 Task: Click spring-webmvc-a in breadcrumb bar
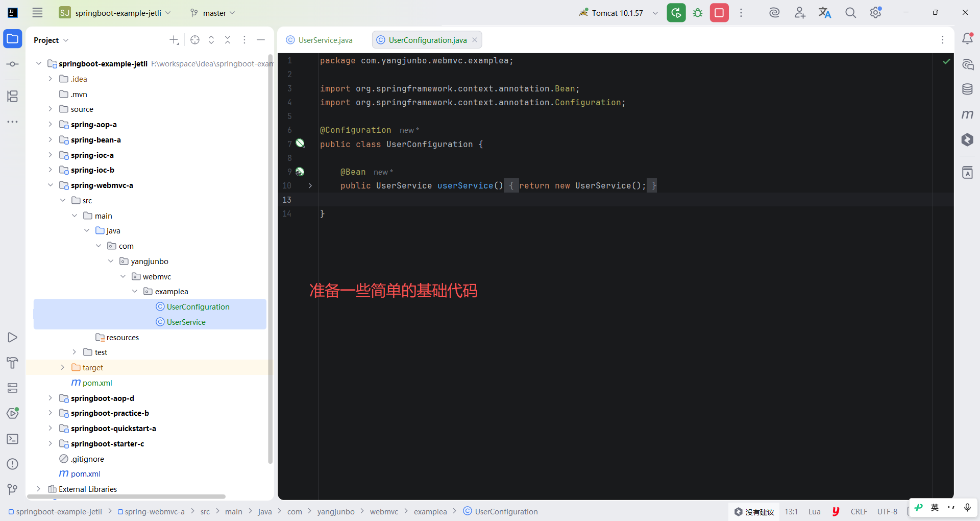pos(151,511)
